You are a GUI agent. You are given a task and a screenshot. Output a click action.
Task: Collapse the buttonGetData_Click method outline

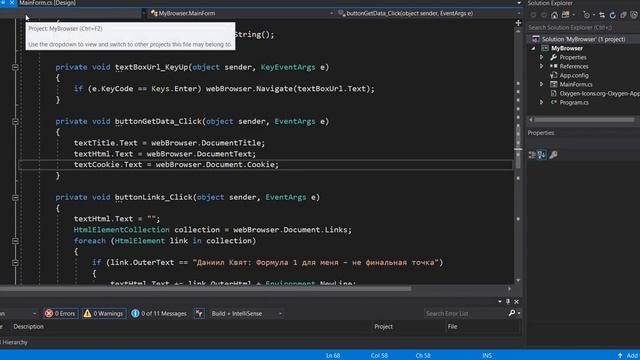click(x=15, y=122)
